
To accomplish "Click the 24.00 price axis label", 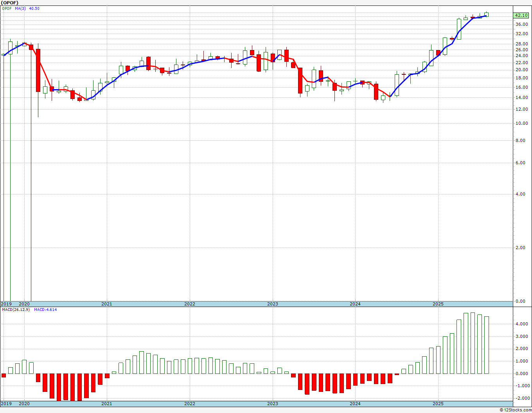I will [521, 56].
